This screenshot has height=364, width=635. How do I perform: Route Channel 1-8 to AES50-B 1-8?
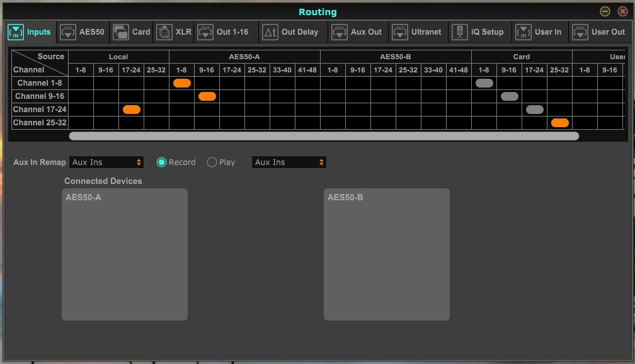(x=333, y=83)
